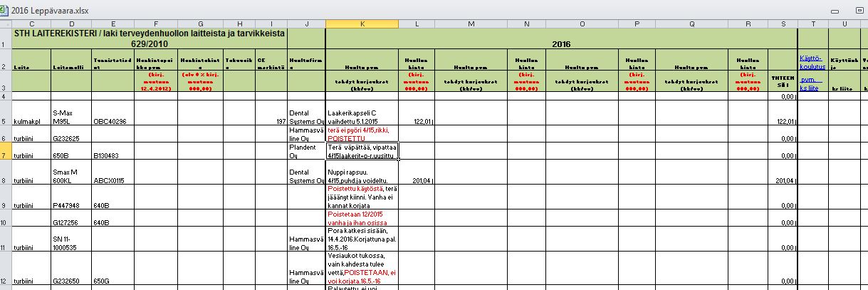The image size is (868, 290).
Task: Select column S header
Action: pos(783,24)
